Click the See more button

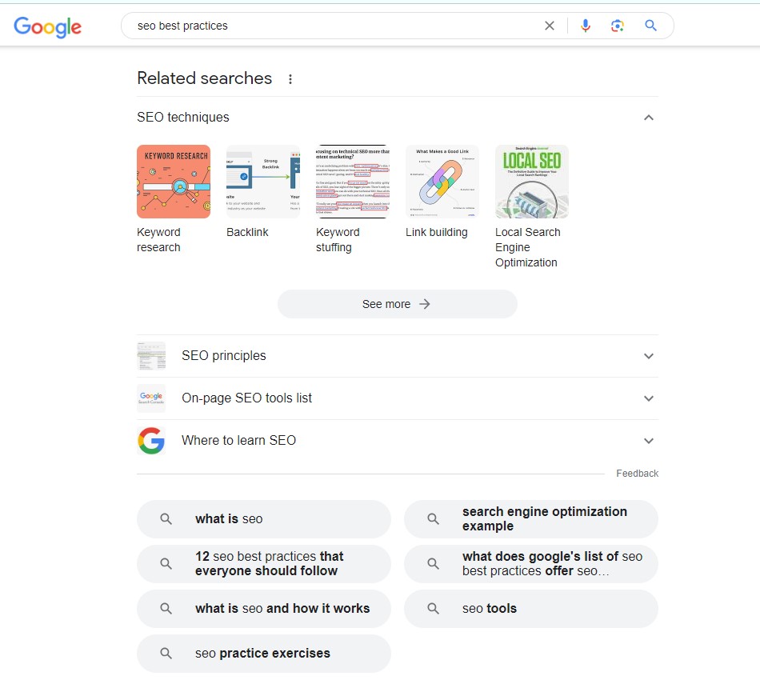(397, 304)
